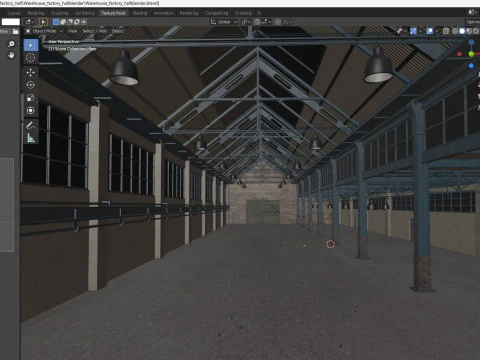Select the 3D Cursor tool
Image resolution: width=480 pixels, height=360 pixels.
30,58
